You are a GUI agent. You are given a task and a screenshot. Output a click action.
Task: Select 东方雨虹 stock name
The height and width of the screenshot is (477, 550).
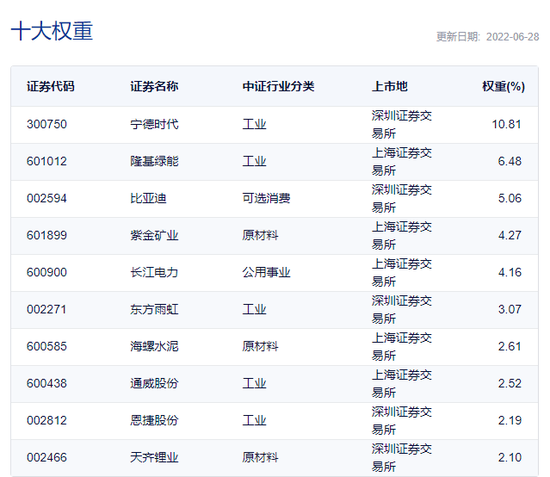coord(154,309)
